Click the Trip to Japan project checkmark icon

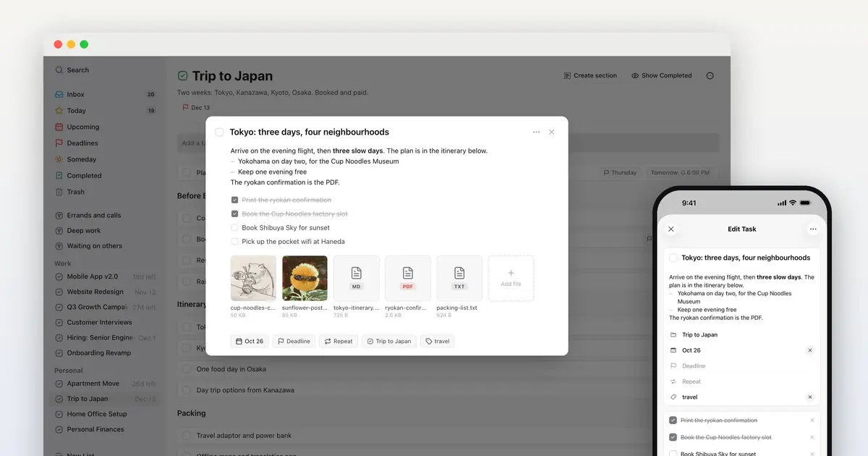coord(183,76)
